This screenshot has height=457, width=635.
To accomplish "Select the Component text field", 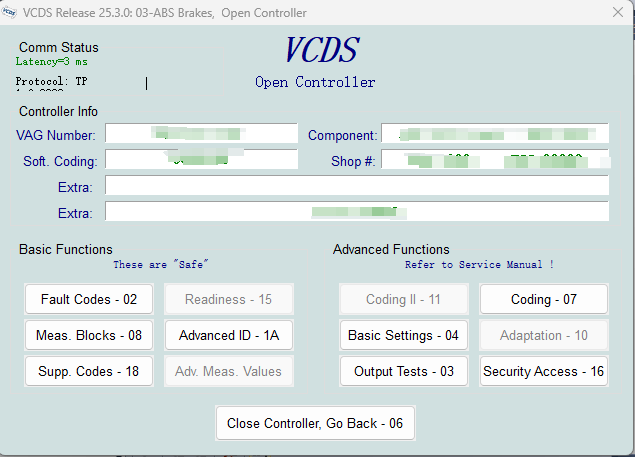I will [494, 135].
